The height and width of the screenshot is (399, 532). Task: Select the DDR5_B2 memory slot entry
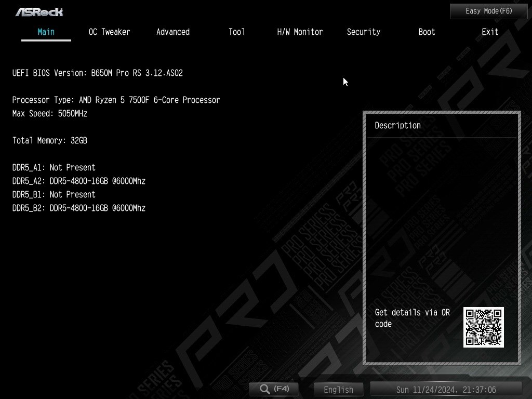pyautogui.click(x=79, y=208)
